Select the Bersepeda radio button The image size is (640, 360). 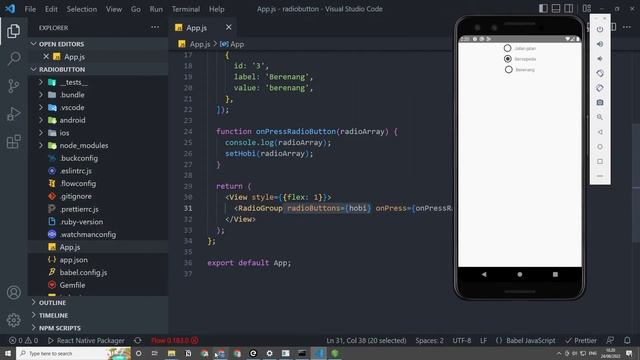(508, 59)
